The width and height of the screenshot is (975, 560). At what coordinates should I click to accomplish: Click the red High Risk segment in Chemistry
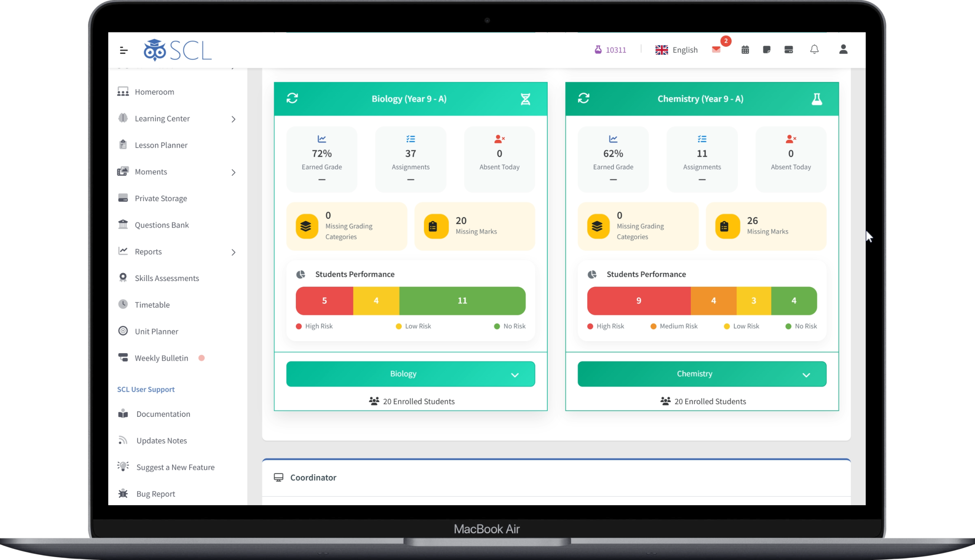point(638,301)
